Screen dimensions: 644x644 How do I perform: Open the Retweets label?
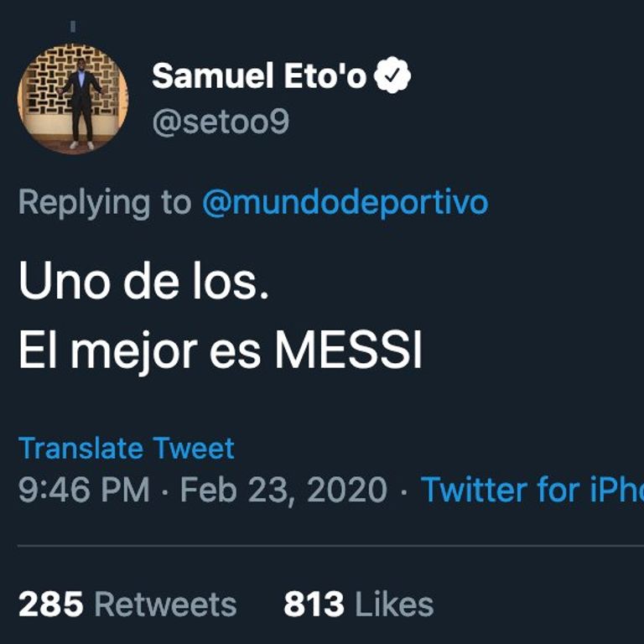[165, 605]
